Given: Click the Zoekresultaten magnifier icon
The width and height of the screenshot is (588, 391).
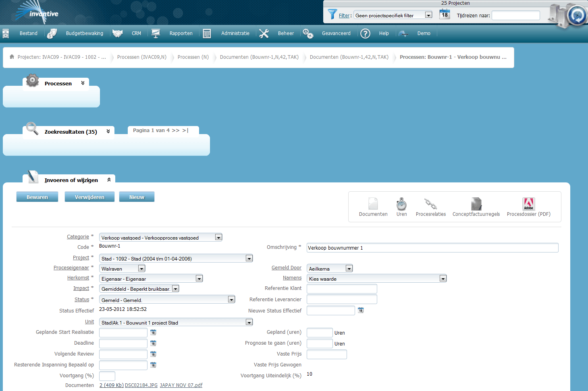Looking at the screenshot, I should 32,128.
